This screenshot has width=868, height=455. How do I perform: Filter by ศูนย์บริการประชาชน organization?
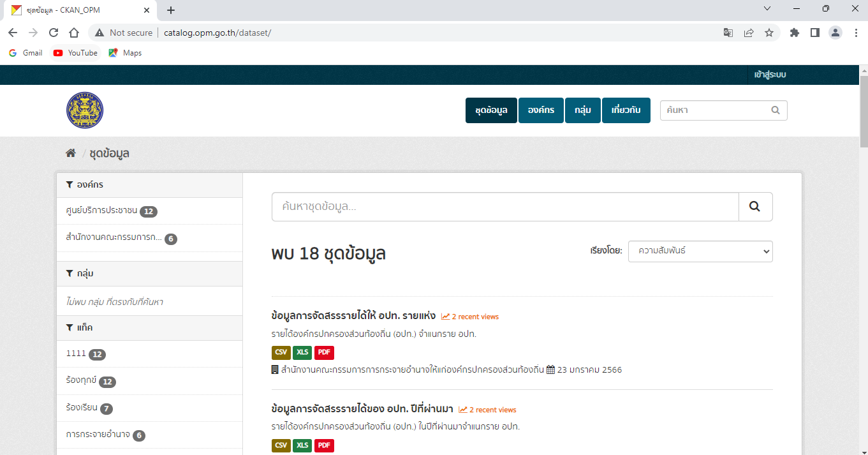coord(101,211)
